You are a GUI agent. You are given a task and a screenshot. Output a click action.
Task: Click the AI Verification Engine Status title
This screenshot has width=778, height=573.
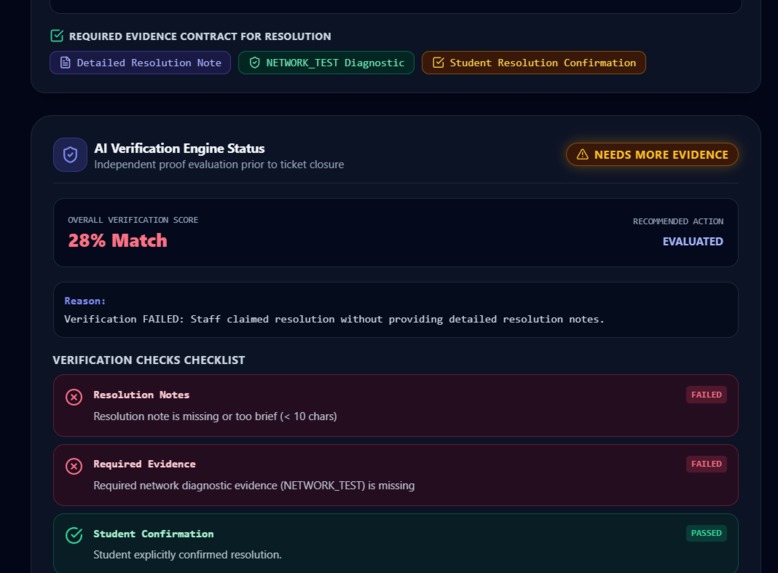coord(180,148)
